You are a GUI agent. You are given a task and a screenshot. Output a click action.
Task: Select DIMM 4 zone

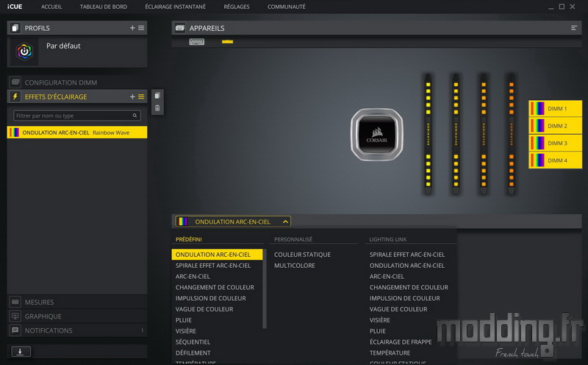pyautogui.click(x=556, y=160)
